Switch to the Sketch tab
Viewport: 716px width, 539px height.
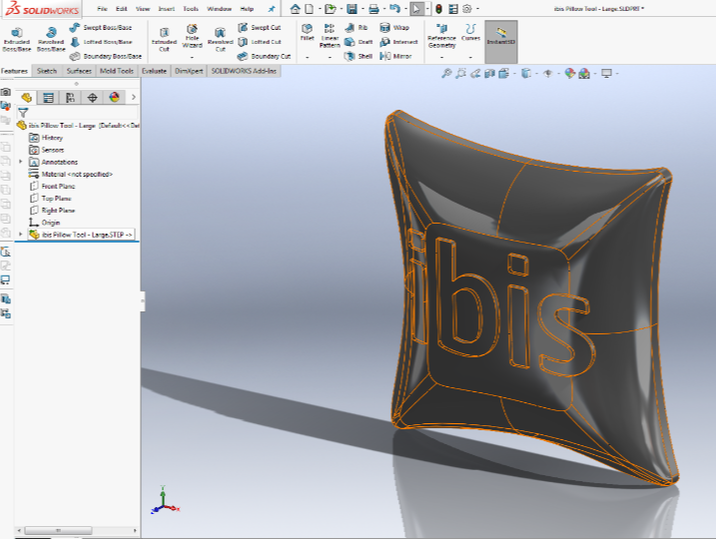pyautogui.click(x=47, y=71)
